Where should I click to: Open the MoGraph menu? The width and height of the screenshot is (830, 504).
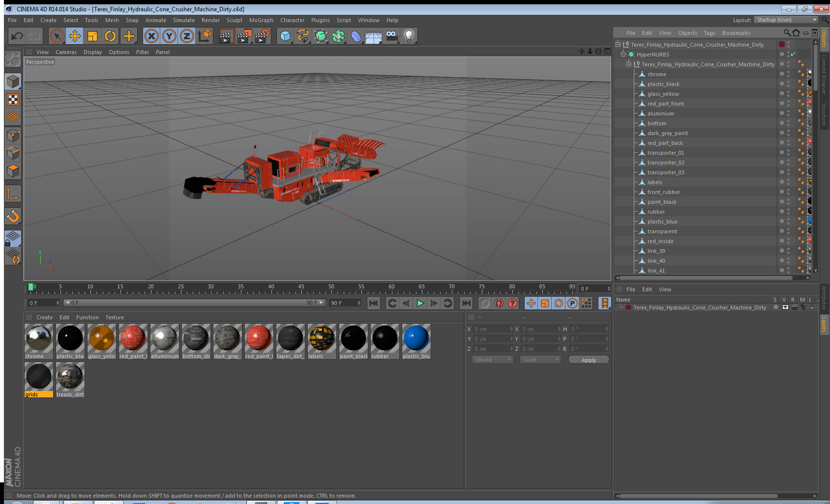[x=261, y=20]
